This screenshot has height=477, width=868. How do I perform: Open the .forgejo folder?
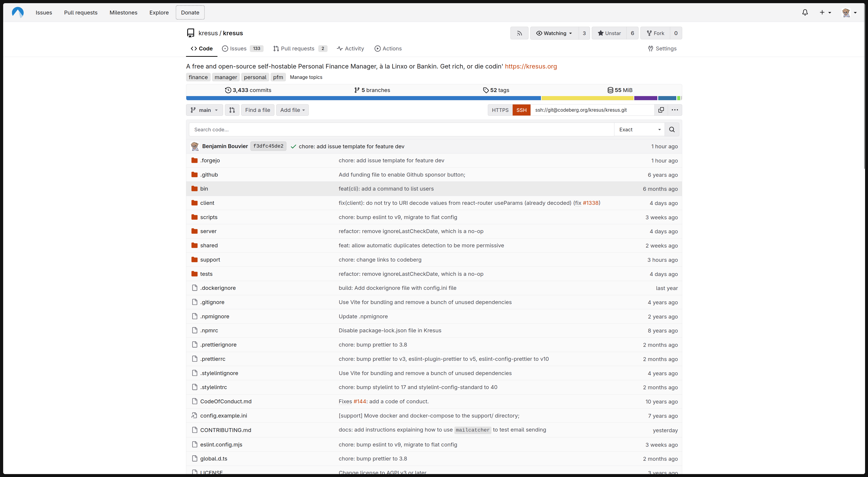coord(210,161)
